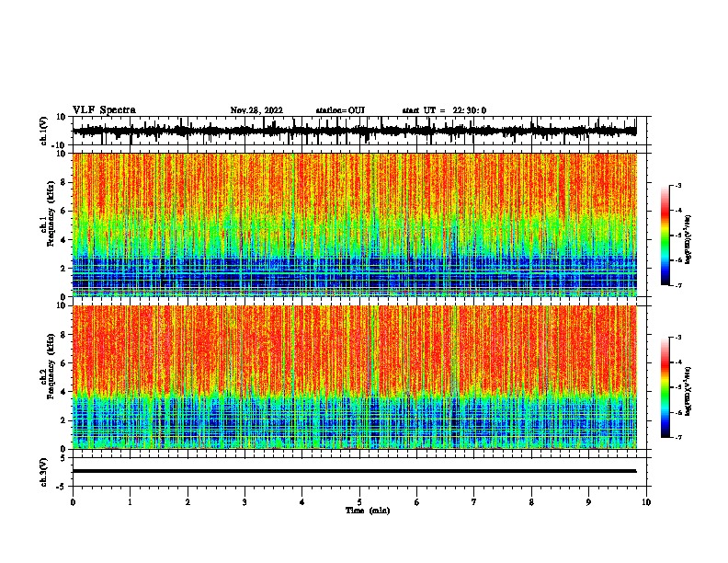This screenshot has height=563, width=728.
Task: Select the "Time (min)" axis title
Action: (368, 511)
